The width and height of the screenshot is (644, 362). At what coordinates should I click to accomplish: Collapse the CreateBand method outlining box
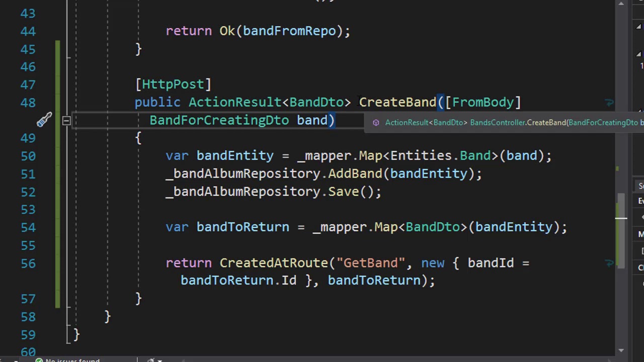click(x=66, y=120)
